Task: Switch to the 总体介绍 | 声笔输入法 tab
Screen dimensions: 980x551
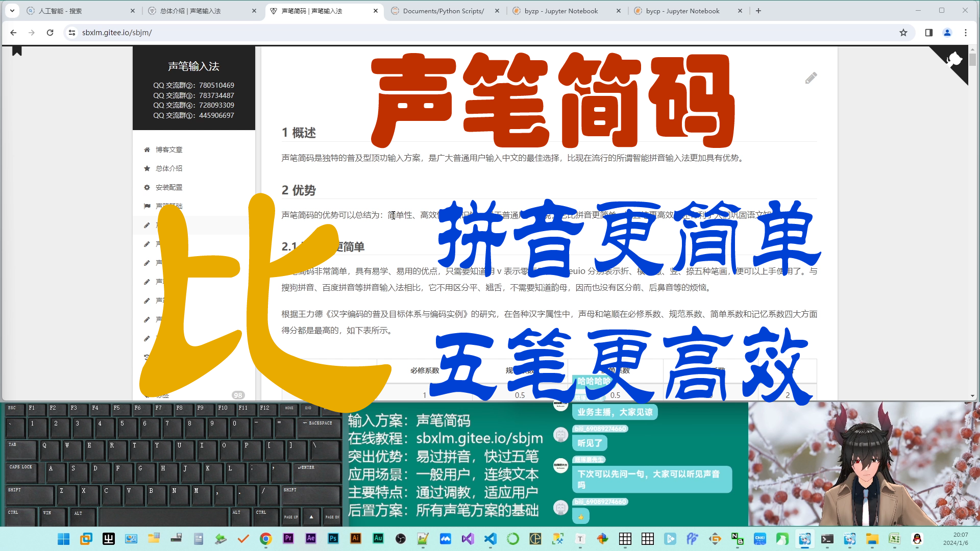Action: click(202, 11)
